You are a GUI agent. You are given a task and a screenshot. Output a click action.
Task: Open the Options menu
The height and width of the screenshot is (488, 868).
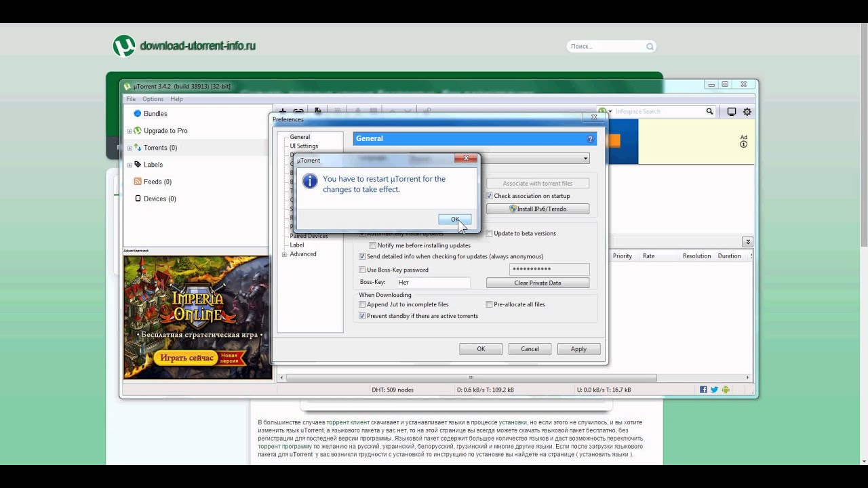(x=153, y=99)
